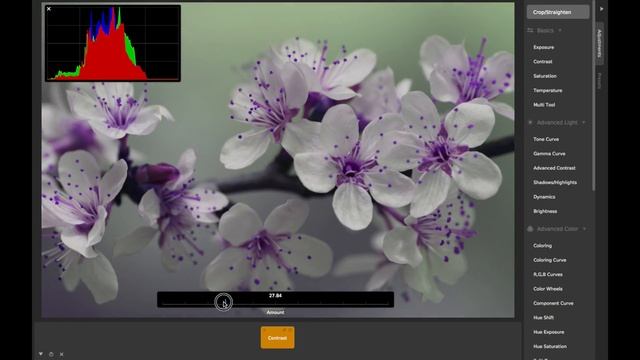Image resolution: width=640 pixels, height=360 pixels.
Task: Open the Hue Exposure adjustment
Action: tap(549, 332)
